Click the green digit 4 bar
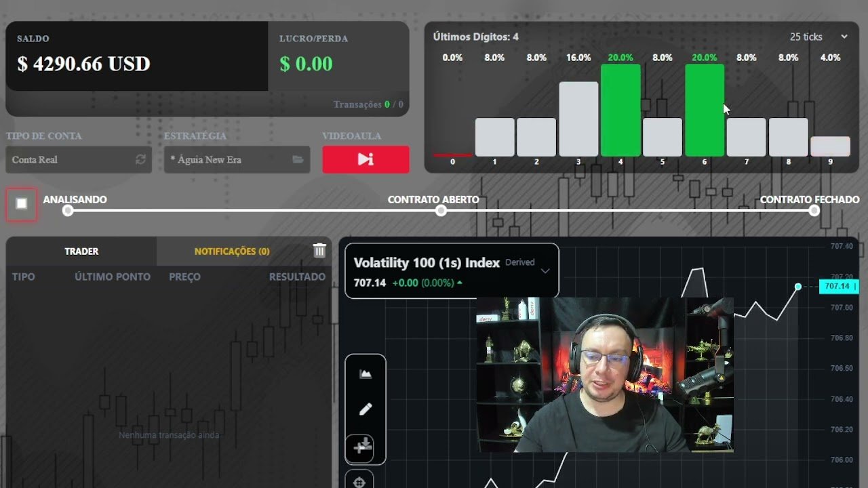This screenshot has height=488, width=868. (x=620, y=110)
